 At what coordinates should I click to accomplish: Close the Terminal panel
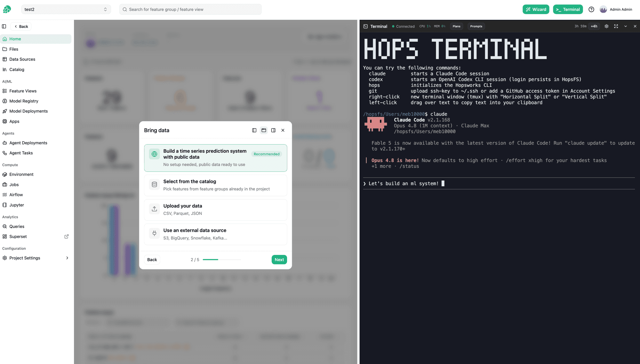click(x=635, y=26)
